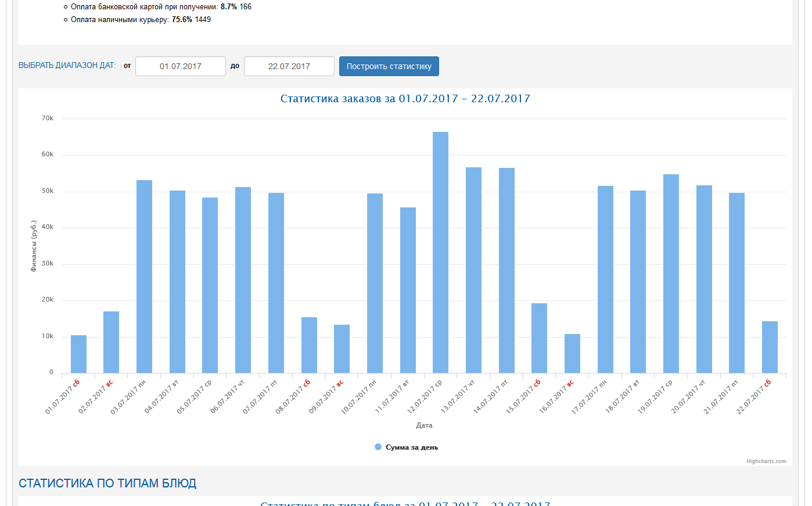Click the chart bar for 06.07.2017
The width and height of the screenshot is (812, 506).
(243, 280)
